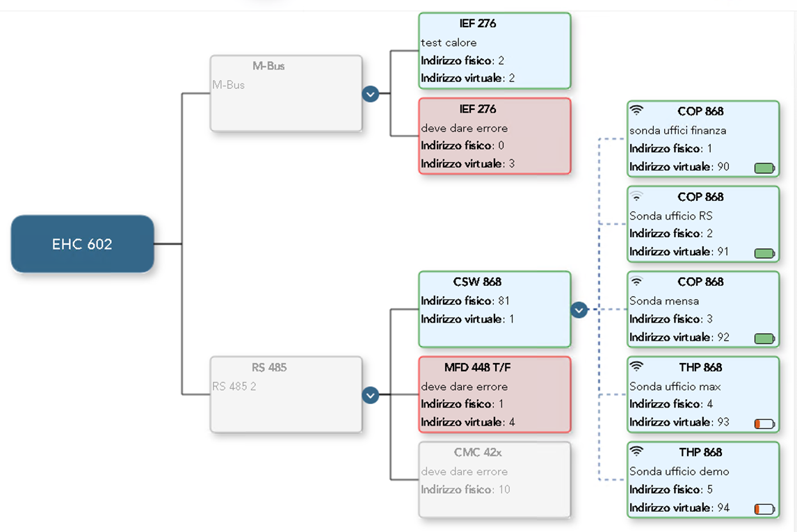Select the RS 485 2 node box
This screenshot has width=797, height=532.
286,394
